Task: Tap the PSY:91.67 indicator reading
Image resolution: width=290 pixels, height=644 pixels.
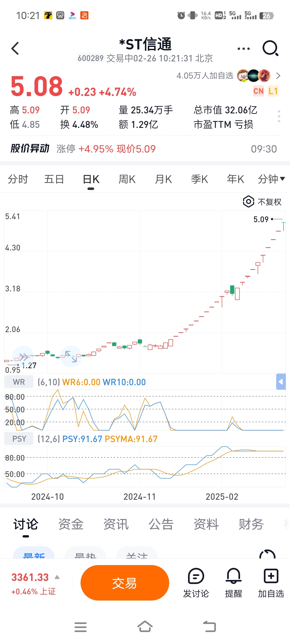Action: point(82,439)
